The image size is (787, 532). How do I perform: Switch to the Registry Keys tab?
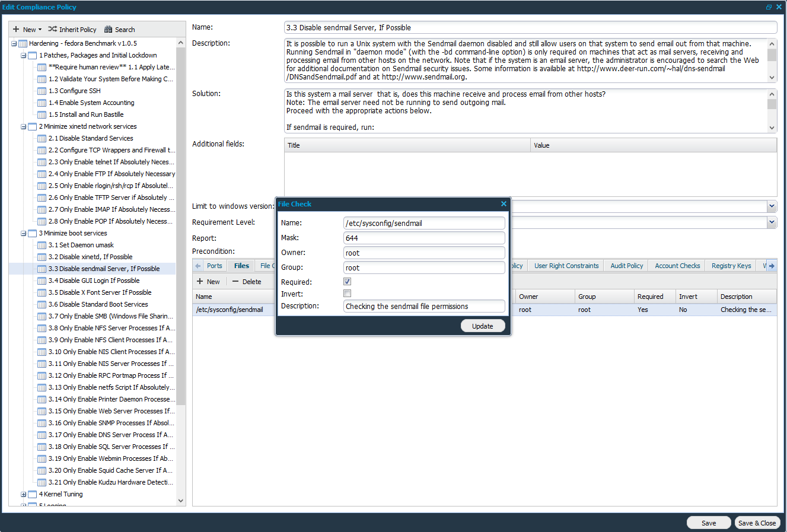(x=730, y=265)
